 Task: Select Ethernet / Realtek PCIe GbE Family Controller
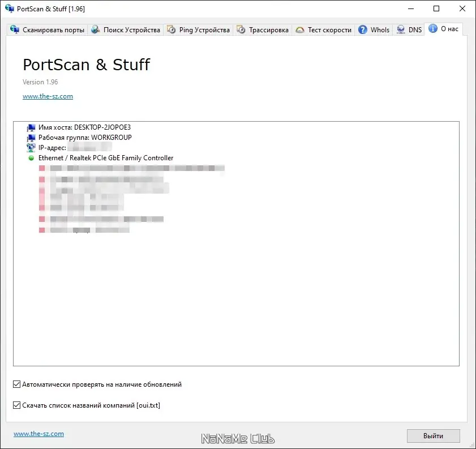(106, 158)
